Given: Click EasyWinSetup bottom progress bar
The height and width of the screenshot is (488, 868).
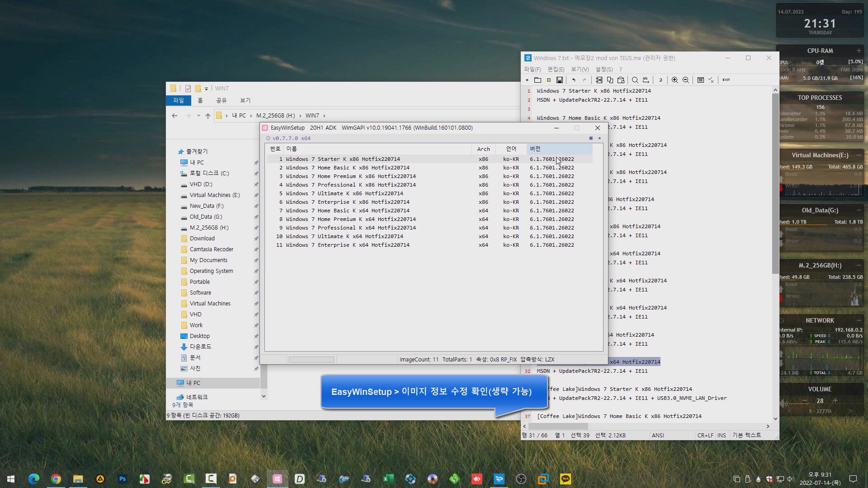Looking at the screenshot, I should click(x=311, y=360).
